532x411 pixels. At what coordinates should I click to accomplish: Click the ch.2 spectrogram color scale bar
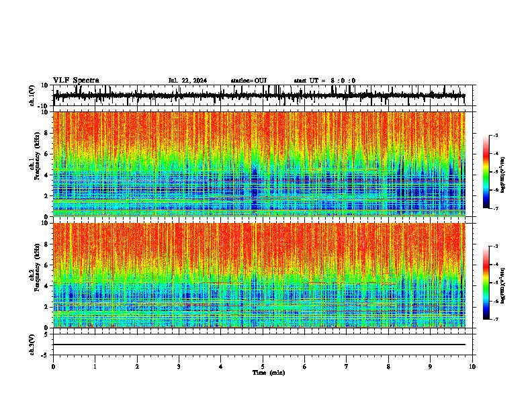(x=486, y=283)
